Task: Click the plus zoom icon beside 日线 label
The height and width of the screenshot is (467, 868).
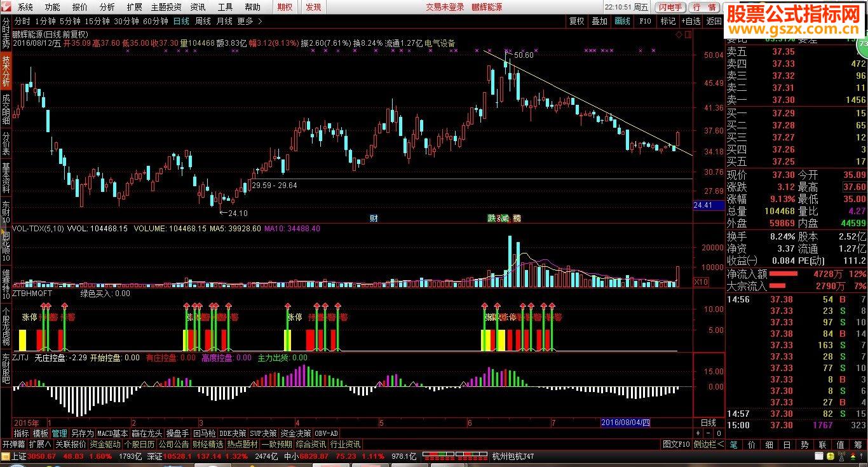Action: (x=698, y=433)
